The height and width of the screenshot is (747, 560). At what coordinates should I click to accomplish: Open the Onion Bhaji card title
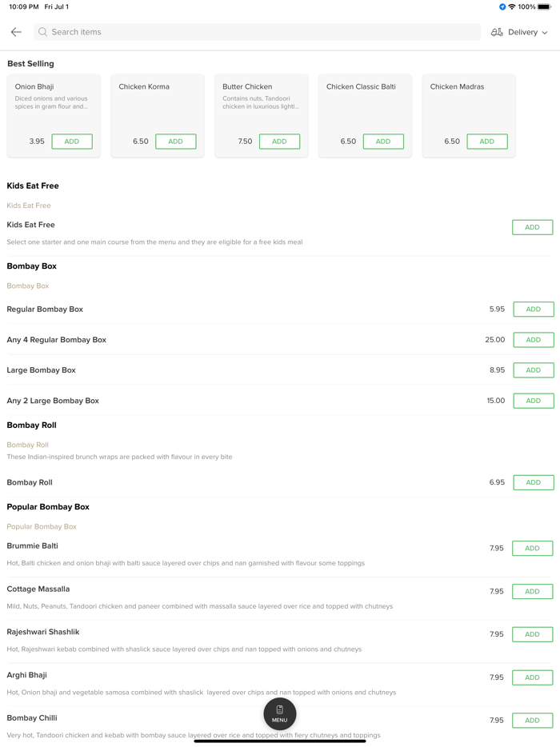(34, 86)
